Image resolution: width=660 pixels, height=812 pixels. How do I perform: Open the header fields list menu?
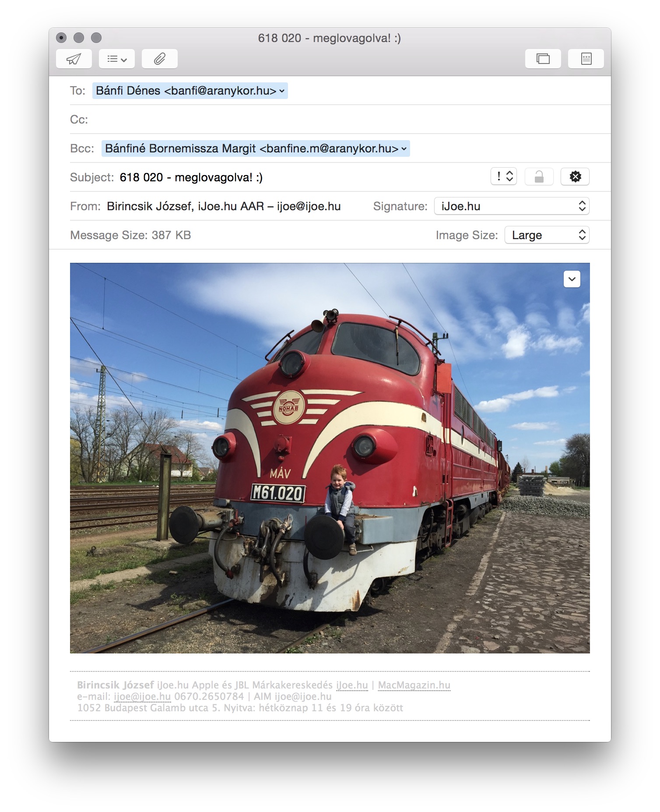click(117, 59)
